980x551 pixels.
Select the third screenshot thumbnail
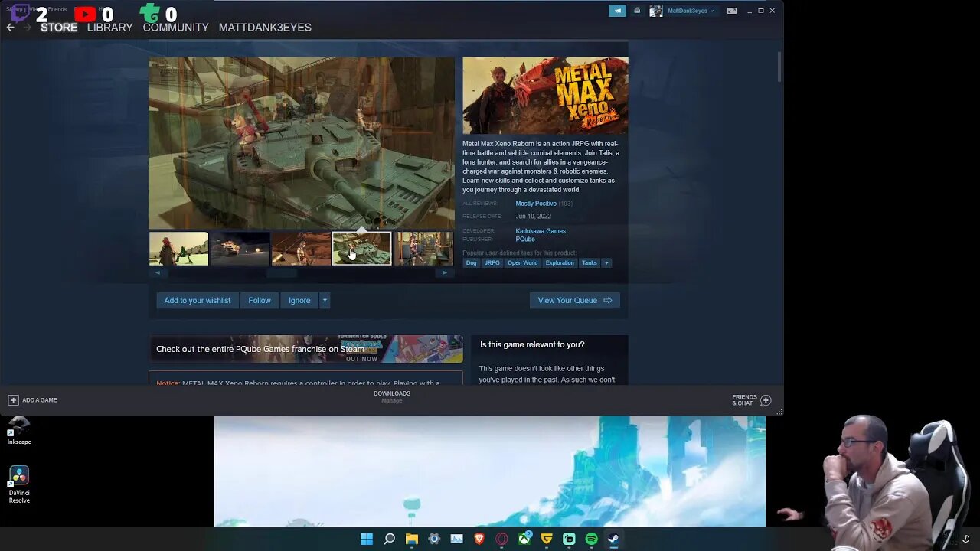tap(301, 249)
